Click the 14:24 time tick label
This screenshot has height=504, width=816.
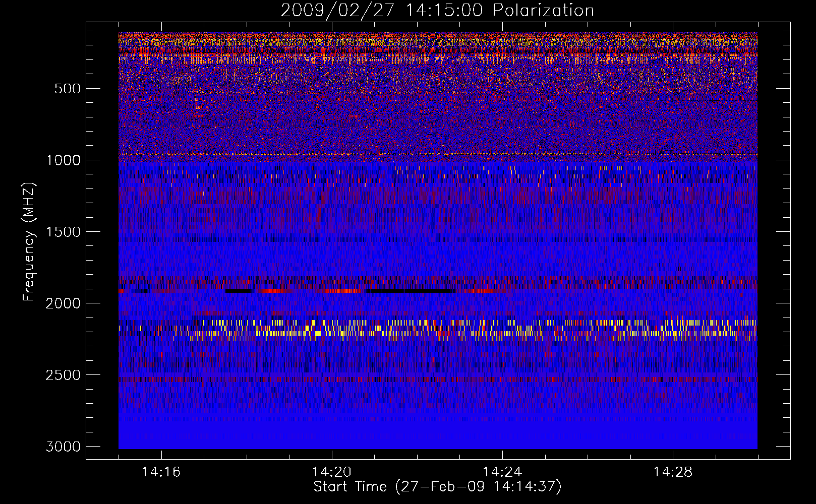click(502, 472)
